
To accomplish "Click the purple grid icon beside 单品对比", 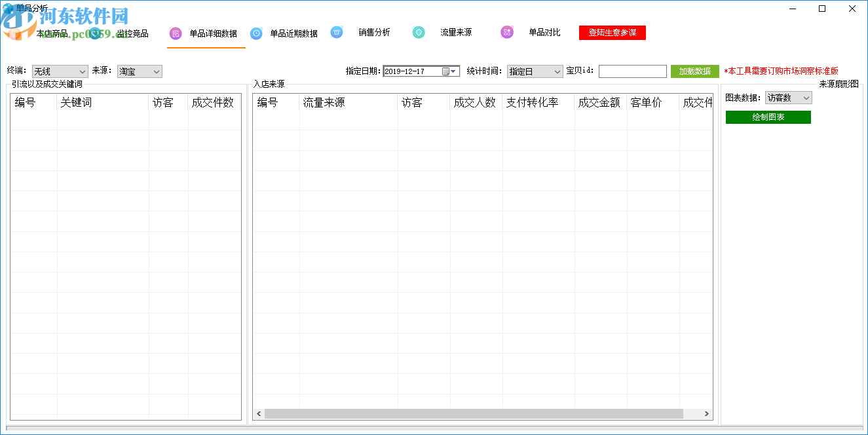I will [x=507, y=32].
